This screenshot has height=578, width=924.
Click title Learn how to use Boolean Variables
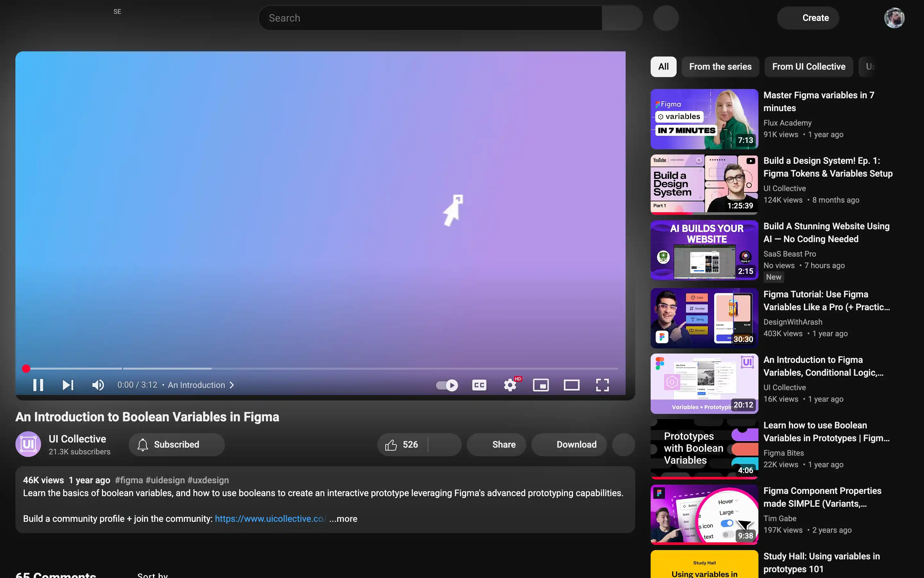(826, 432)
